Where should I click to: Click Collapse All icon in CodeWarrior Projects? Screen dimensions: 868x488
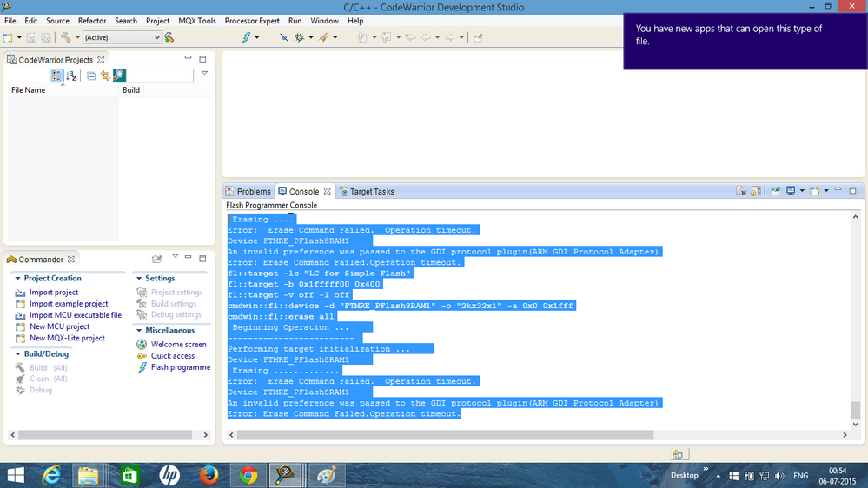click(x=91, y=76)
